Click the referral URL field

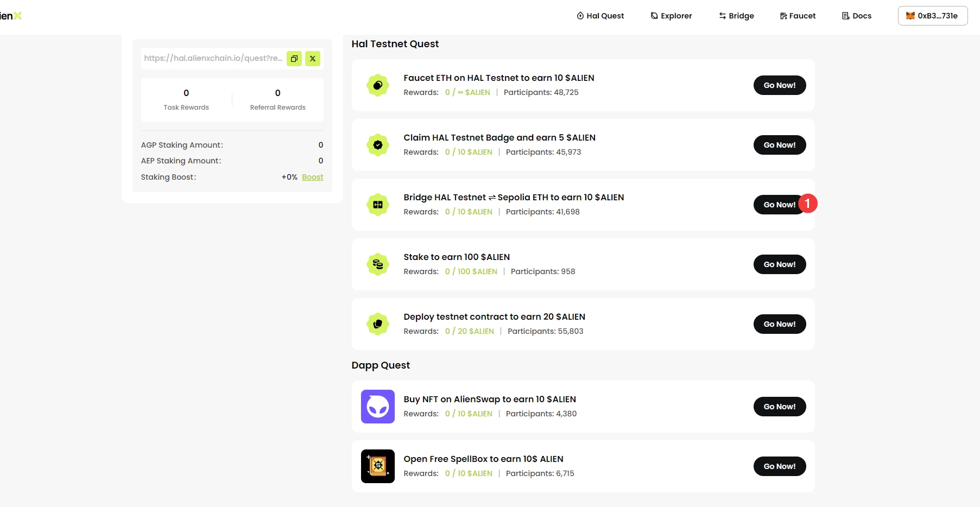pyautogui.click(x=213, y=58)
